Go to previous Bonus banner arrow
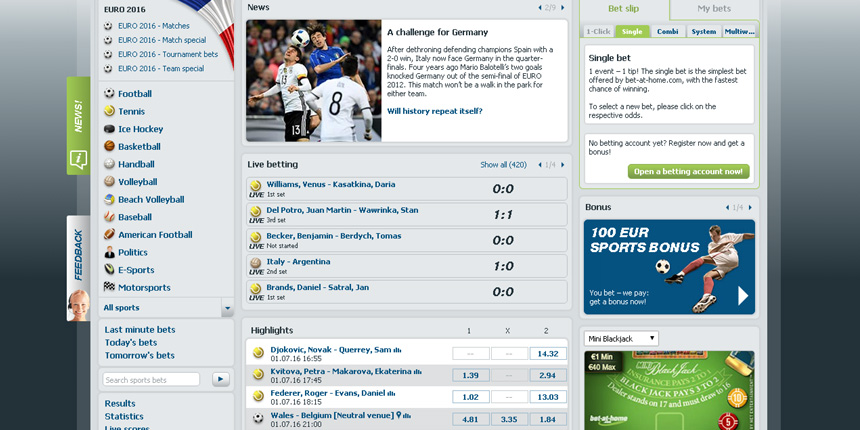 (727, 207)
